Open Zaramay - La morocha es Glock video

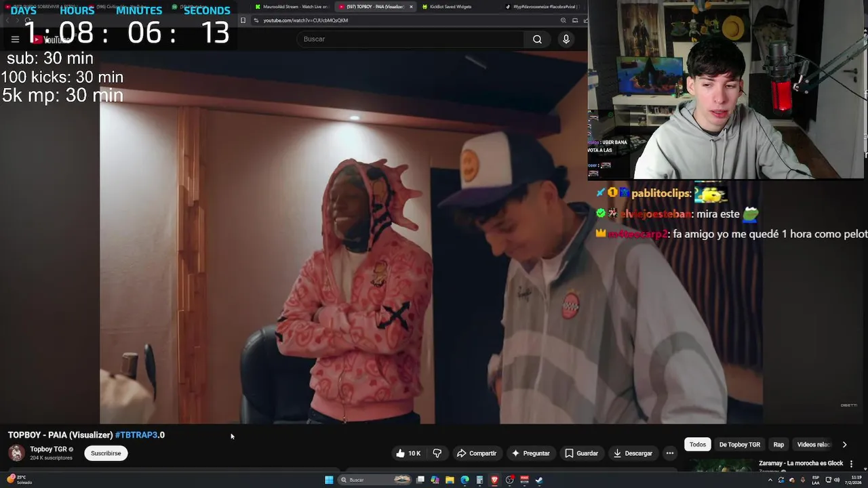click(x=801, y=464)
